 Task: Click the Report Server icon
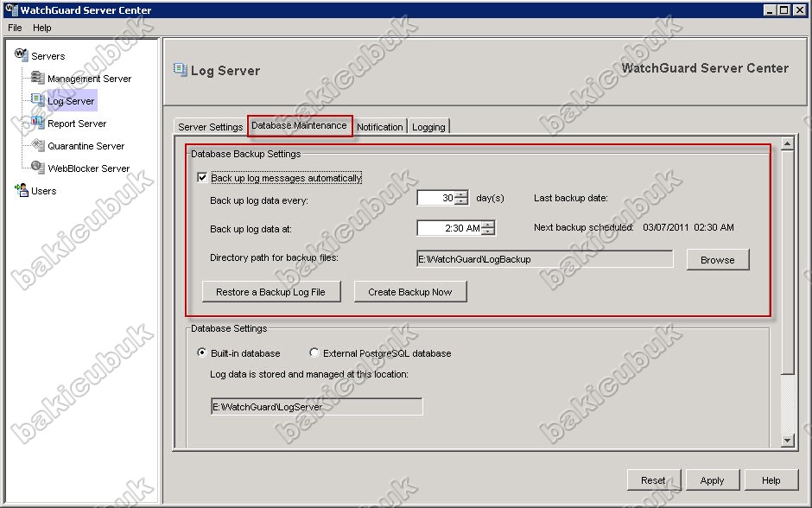coord(38,123)
